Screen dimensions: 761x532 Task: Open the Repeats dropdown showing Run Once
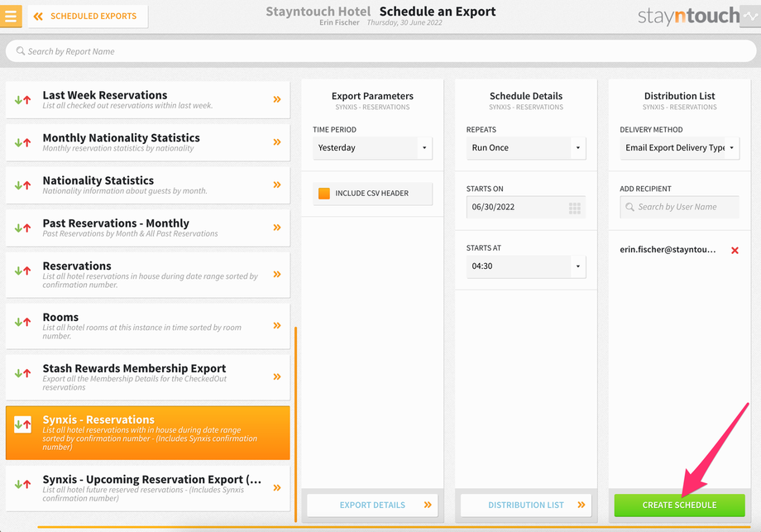point(526,148)
